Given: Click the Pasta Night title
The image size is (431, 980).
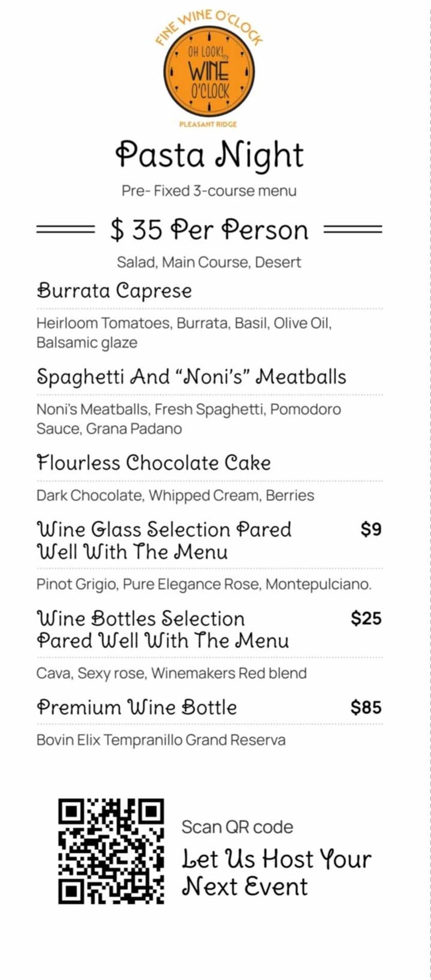Looking at the screenshot, I should 209,155.
